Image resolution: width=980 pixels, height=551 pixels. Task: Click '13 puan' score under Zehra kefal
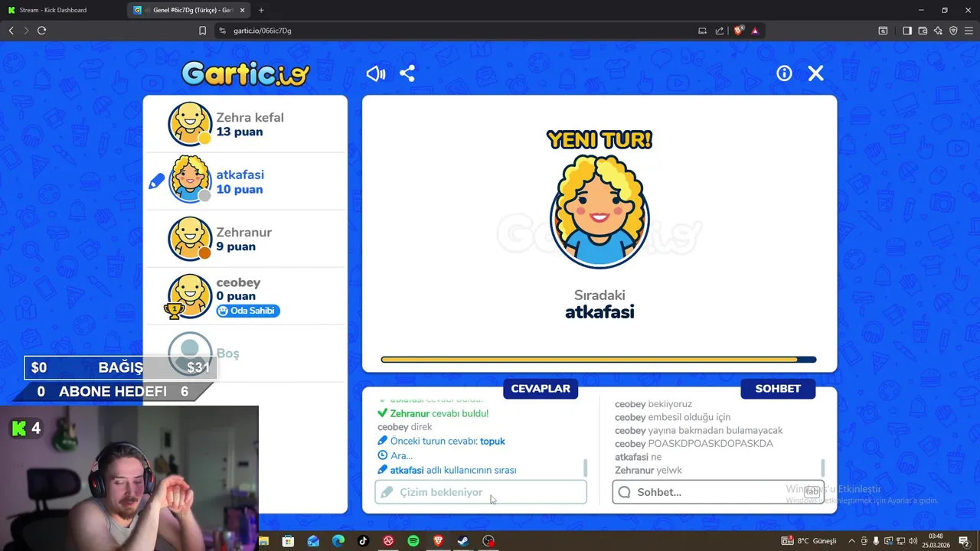(240, 132)
